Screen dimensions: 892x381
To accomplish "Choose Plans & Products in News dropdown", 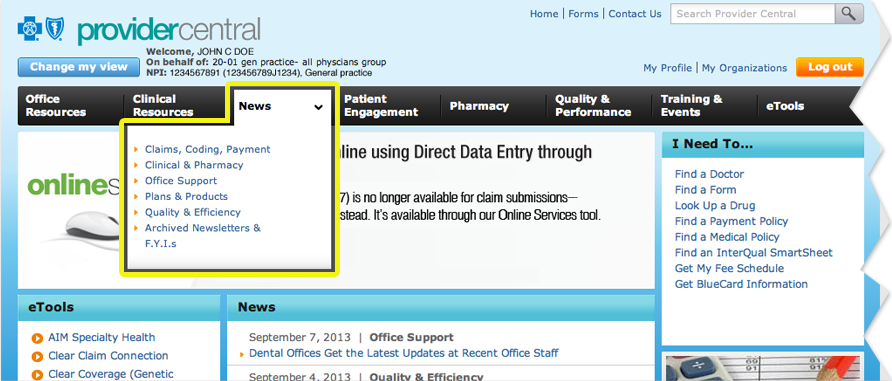I will [186, 196].
